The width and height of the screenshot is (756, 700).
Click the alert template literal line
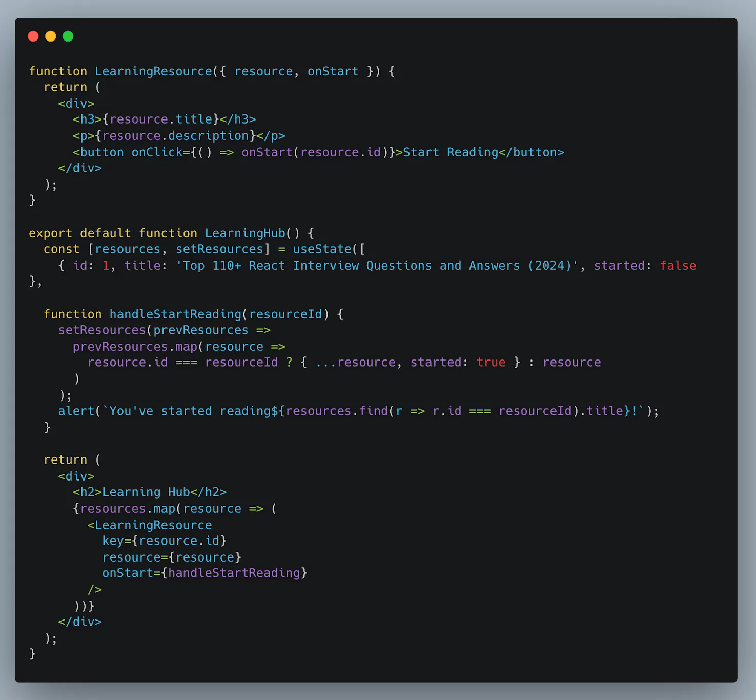[x=359, y=410]
